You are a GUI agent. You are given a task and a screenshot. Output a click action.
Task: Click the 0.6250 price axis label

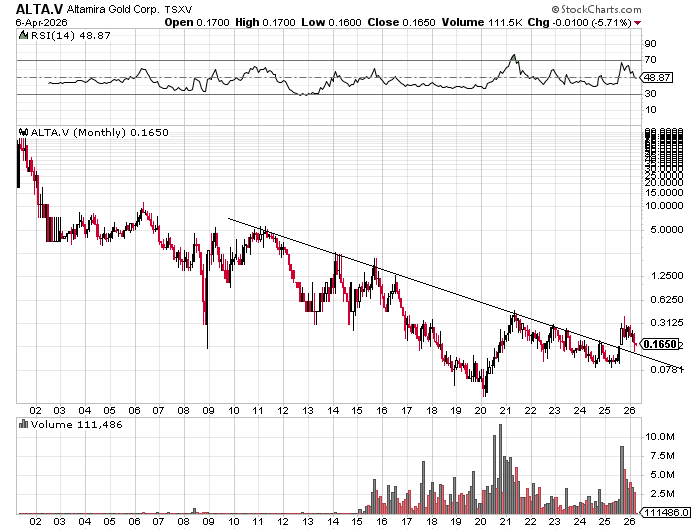pos(667,299)
